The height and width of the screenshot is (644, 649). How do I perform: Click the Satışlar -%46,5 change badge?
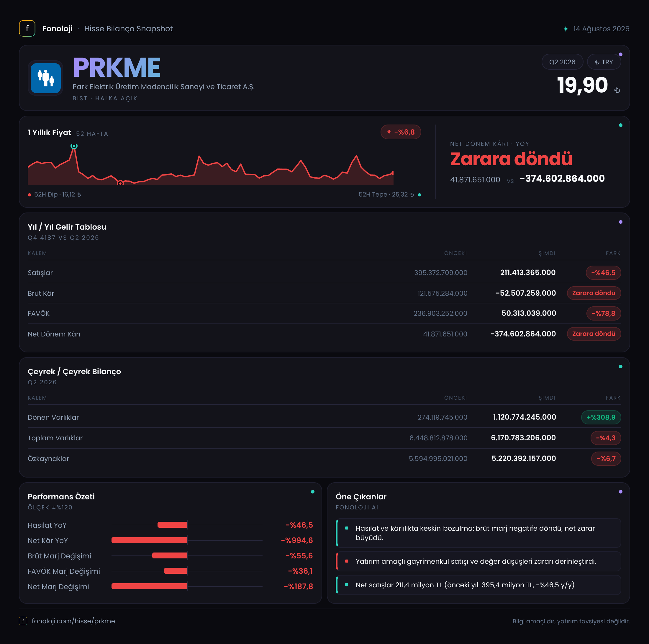pos(603,273)
